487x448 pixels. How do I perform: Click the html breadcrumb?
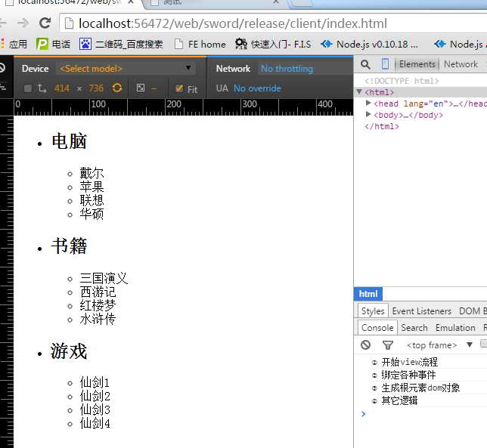[368, 294]
